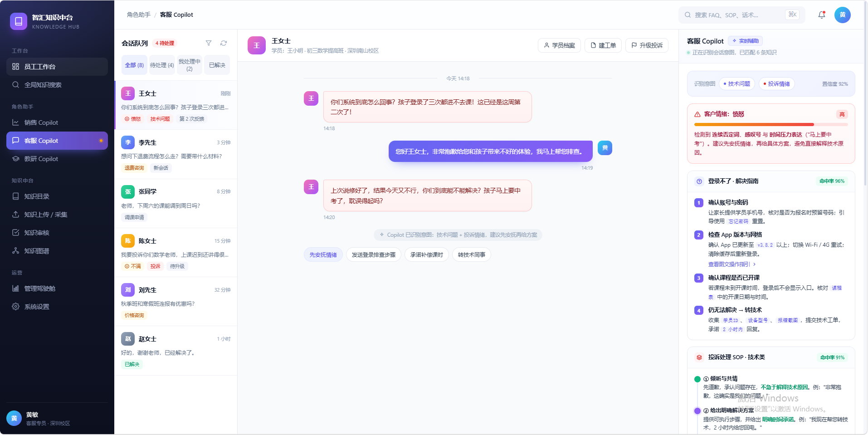868x435 pixels.
Task: Click the 忘记密码 inline link
Action: [738, 221]
